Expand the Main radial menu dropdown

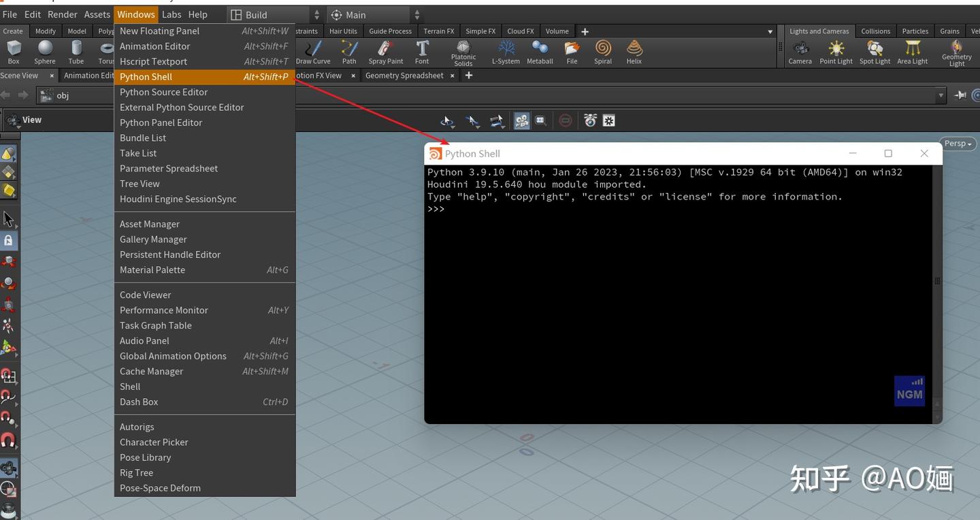(374, 15)
